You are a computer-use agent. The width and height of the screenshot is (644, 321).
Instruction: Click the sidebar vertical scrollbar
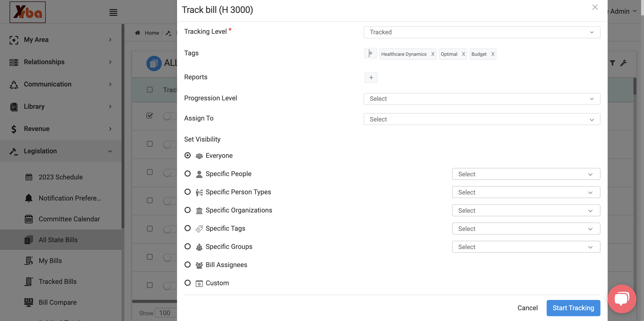[123, 126]
